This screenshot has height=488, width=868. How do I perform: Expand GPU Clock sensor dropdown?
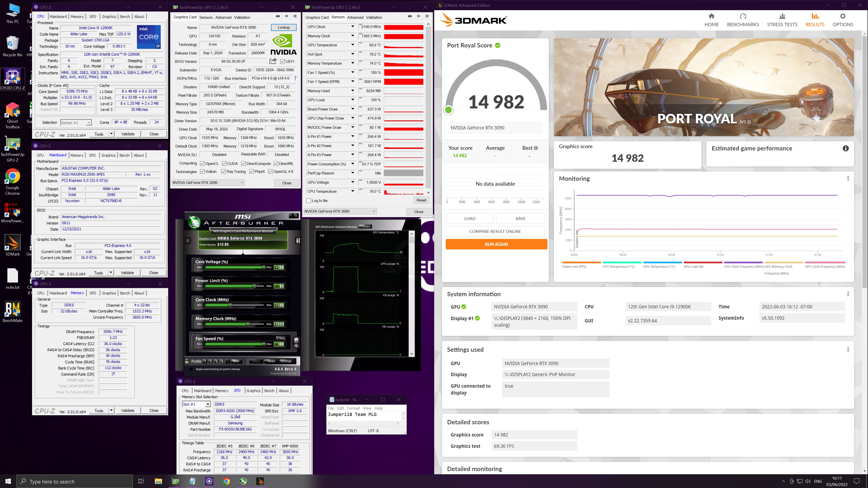[352, 27]
